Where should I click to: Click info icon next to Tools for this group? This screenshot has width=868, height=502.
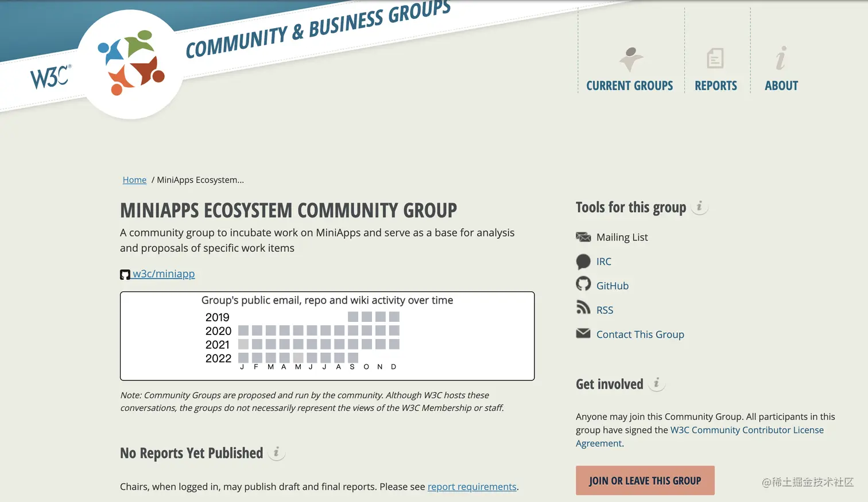click(699, 207)
